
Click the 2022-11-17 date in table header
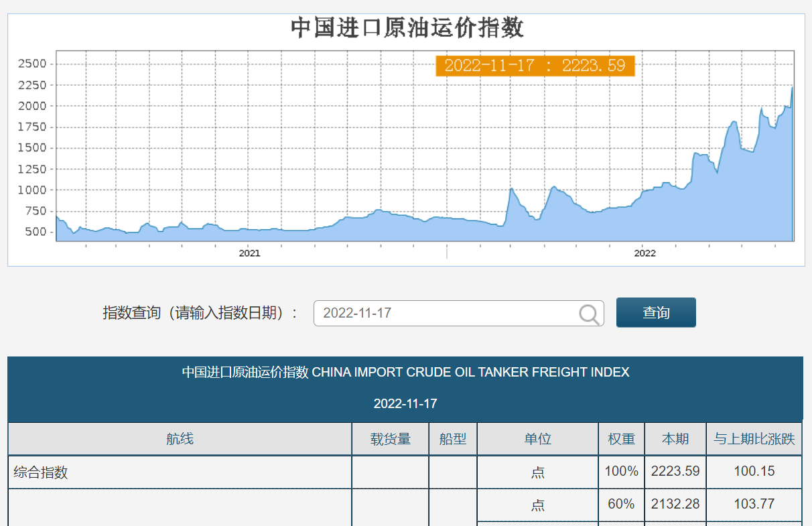pyautogui.click(x=405, y=404)
